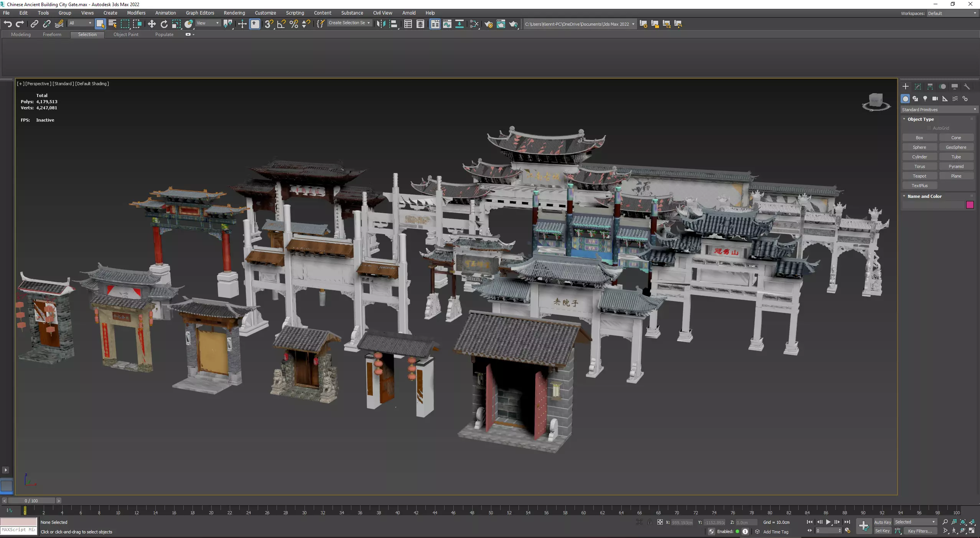
Task: Open the Curve Editor icon
Action: point(447,24)
